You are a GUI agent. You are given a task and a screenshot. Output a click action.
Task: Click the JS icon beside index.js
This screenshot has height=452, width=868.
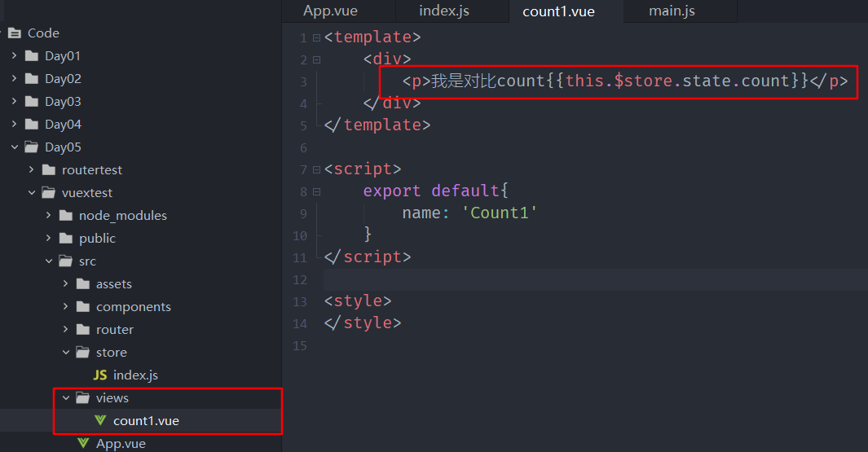(100, 375)
